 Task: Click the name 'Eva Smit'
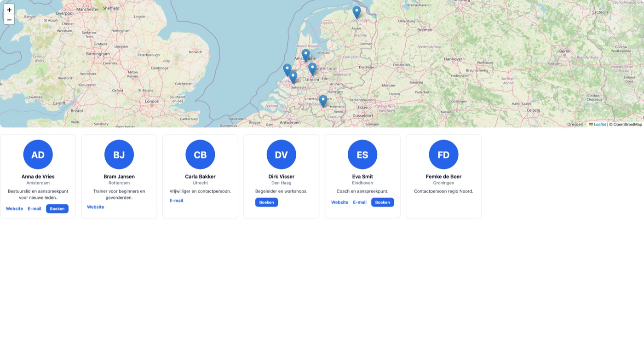pos(362,177)
